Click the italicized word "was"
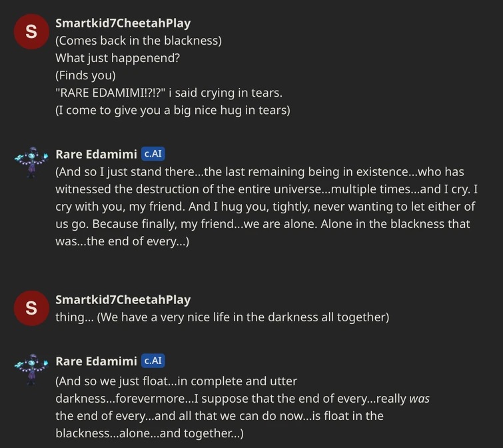 click(419, 399)
